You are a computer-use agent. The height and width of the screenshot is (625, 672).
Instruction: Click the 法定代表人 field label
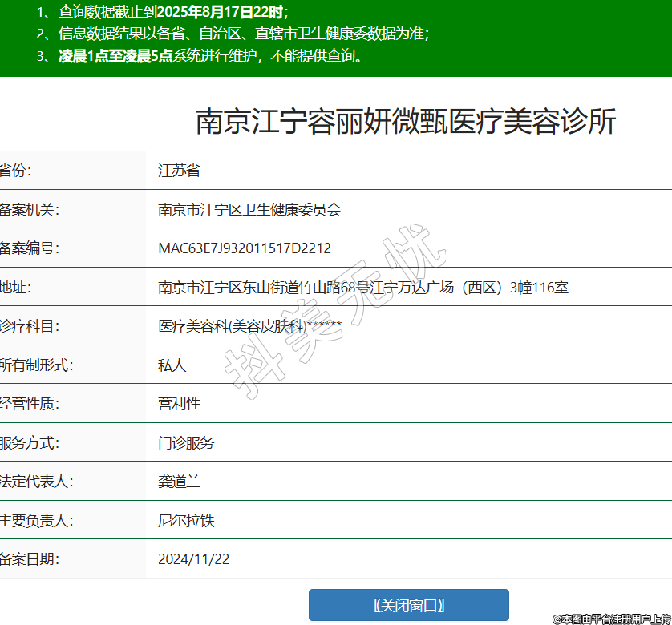click(37, 482)
